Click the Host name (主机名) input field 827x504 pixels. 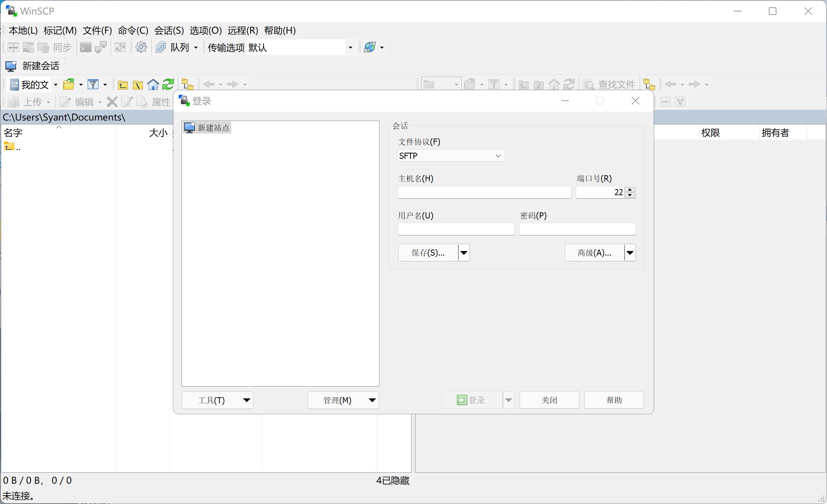484,192
